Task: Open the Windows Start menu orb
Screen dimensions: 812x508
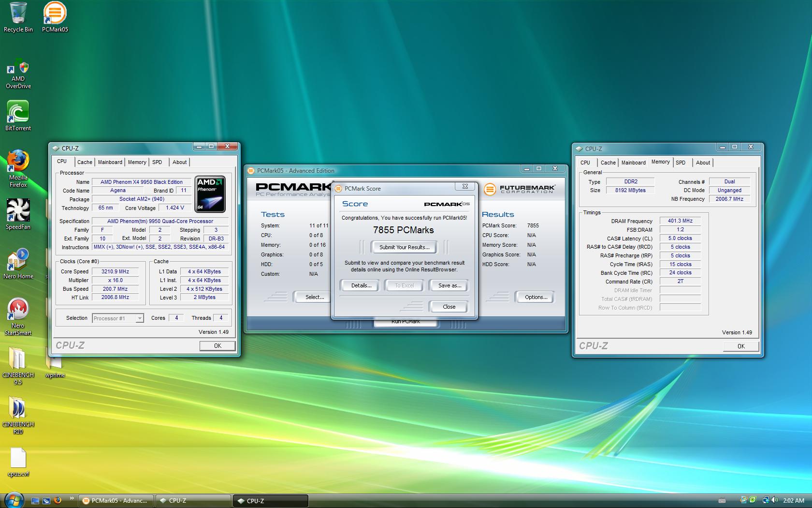Action: (14, 500)
